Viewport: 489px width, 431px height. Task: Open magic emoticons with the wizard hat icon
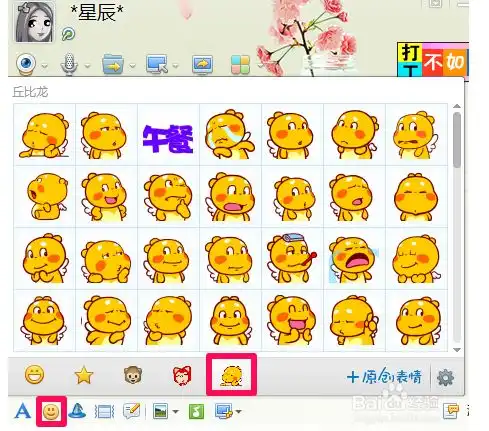[x=77, y=411]
